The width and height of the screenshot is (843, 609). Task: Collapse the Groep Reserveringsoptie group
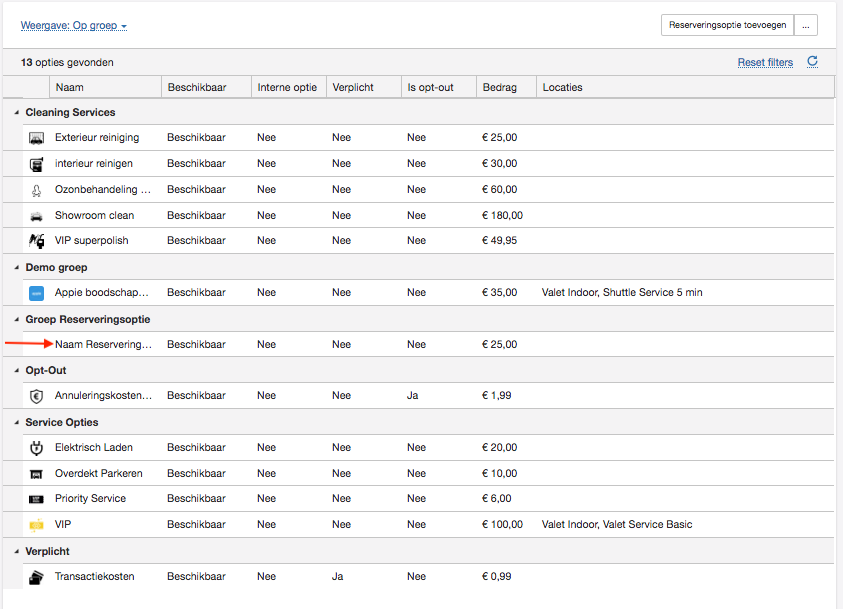tap(17, 319)
